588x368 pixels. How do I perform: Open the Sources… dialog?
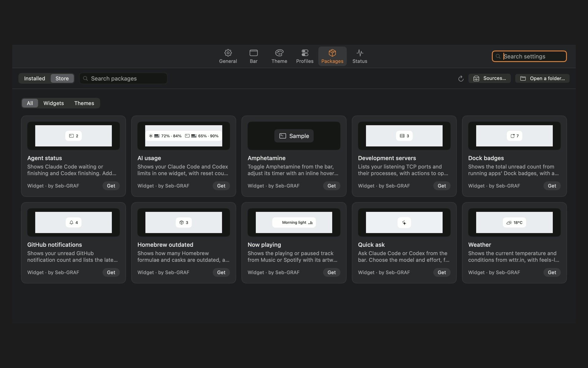489,79
